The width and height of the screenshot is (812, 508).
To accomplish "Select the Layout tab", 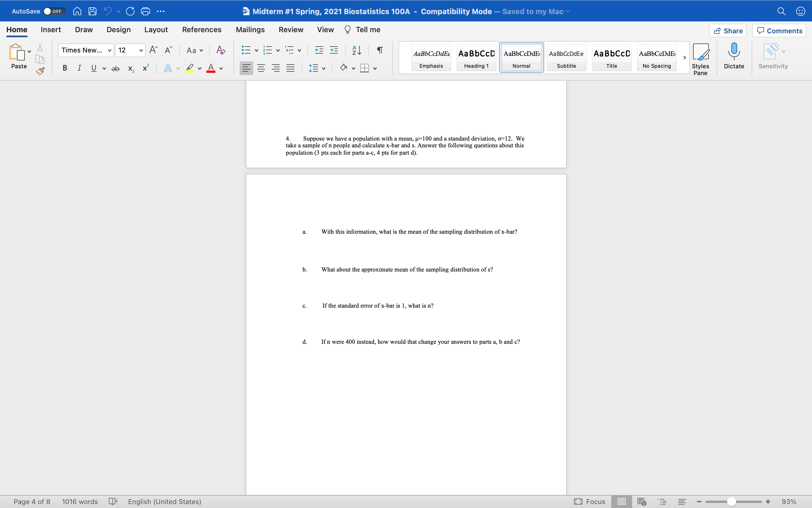I will (x=156, y=30).
